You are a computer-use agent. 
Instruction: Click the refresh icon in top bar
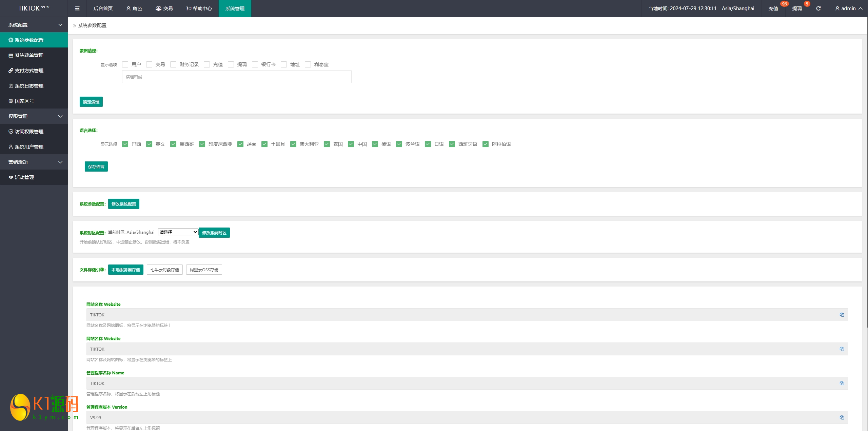click(x=818, y=8)
